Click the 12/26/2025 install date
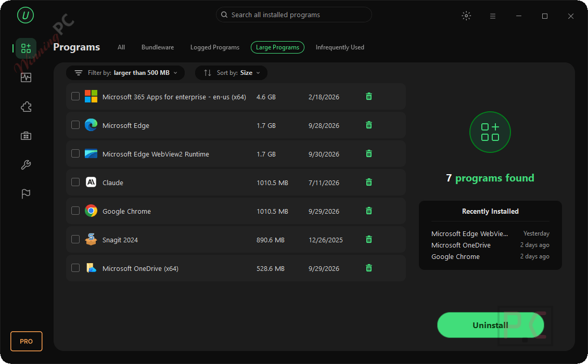The height and width of the screenshot is (364, 588). [x=326, y=240]
